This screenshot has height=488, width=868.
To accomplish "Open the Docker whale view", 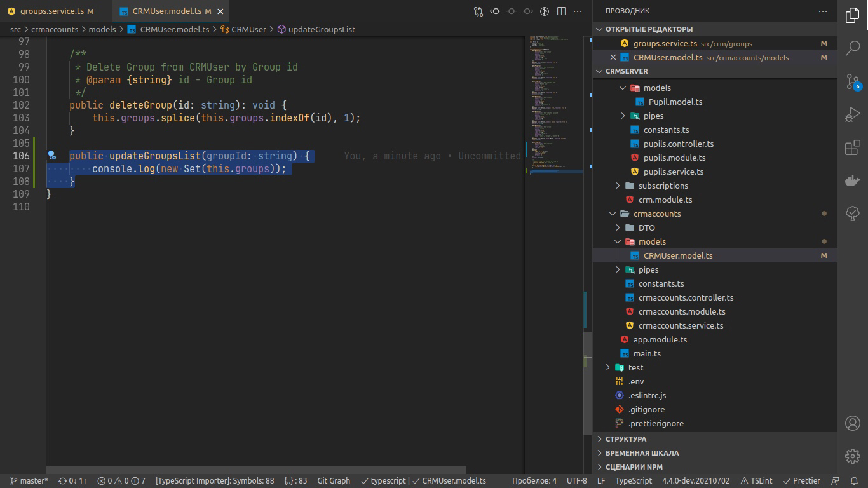I will tap(853, 180).
